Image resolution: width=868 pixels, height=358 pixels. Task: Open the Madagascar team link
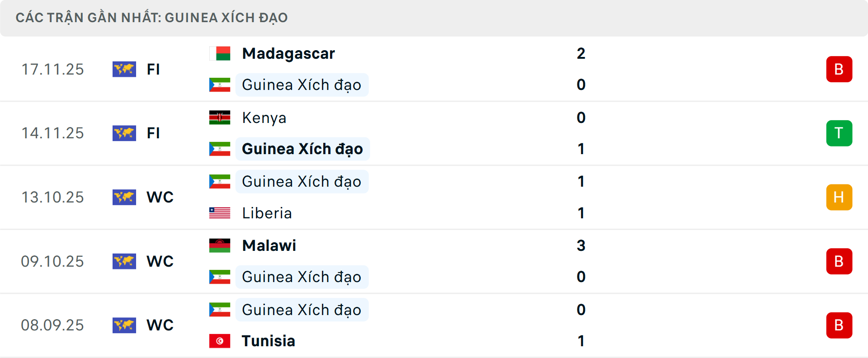pyautogui.click(x=288, y=53)
